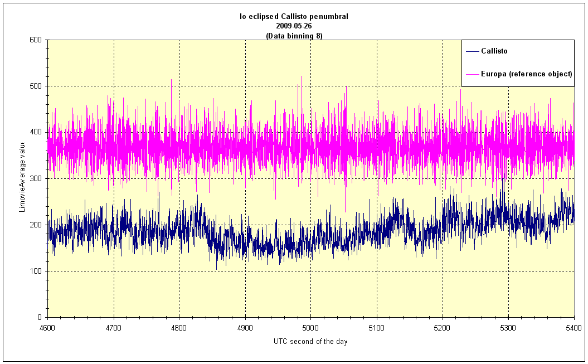Click the x-axis label 4600
This screenshot has height=364, width=588.
pyautogui.click(x=47, y=328)
